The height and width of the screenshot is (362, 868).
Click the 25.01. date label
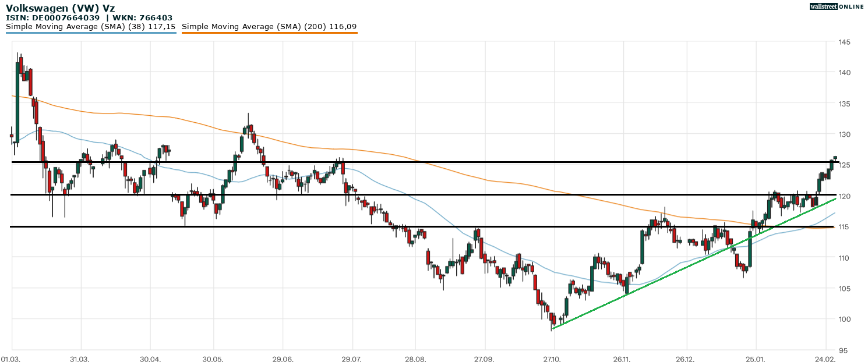click(755, 359)
